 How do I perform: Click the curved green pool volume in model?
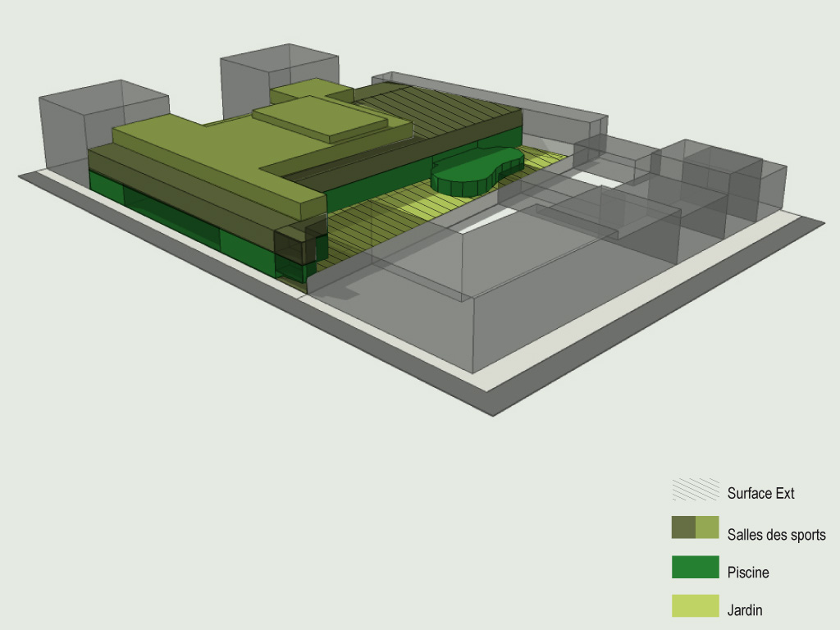(x=477, y=171)
